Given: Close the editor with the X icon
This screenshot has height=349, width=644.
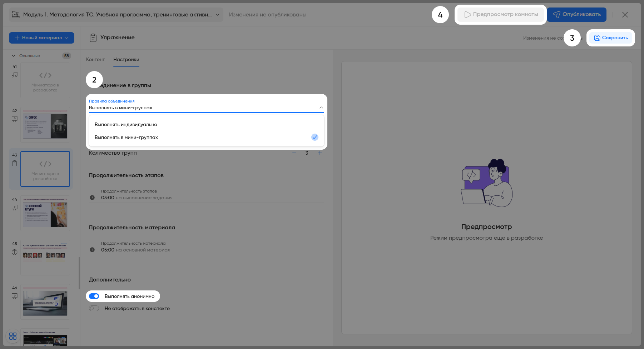Looking at the screenshot, I should tap(625, 15).
